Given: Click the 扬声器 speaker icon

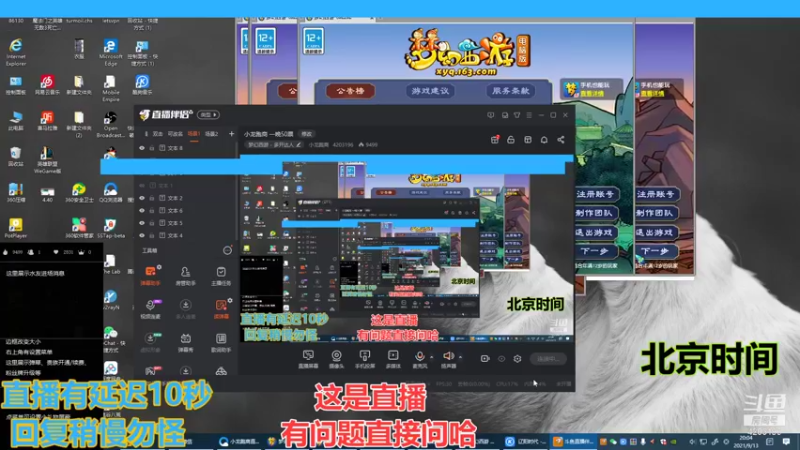Looking at the screenshot, I should coord(448,356).
